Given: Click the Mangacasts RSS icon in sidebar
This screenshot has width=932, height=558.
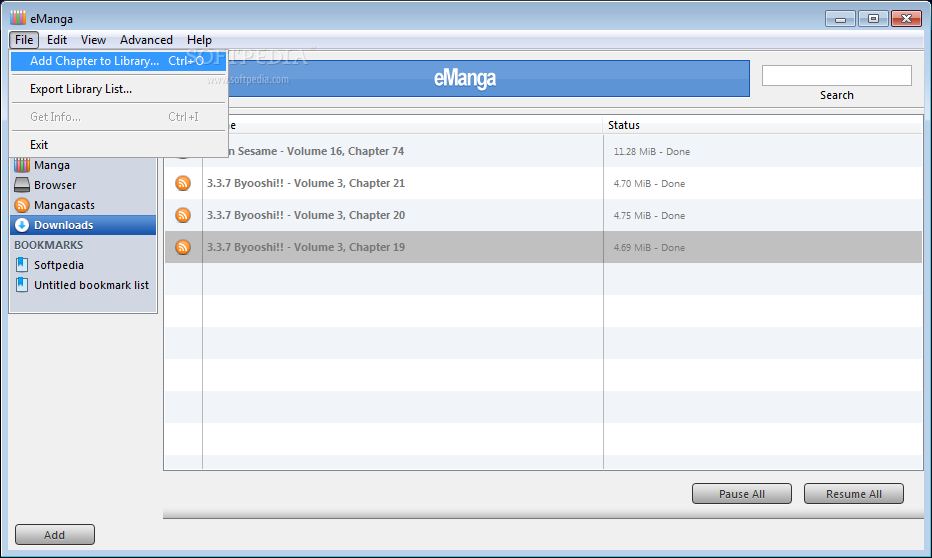Looking at the screenshot, I should [22, 205].
